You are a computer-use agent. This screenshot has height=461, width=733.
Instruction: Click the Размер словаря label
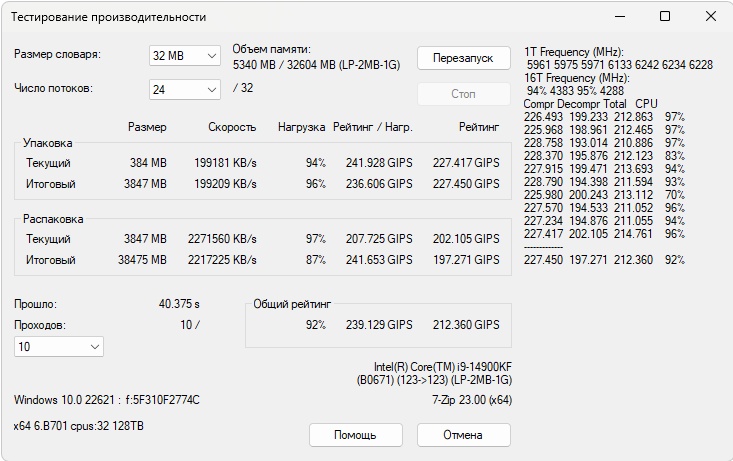[x=58, y=55]
